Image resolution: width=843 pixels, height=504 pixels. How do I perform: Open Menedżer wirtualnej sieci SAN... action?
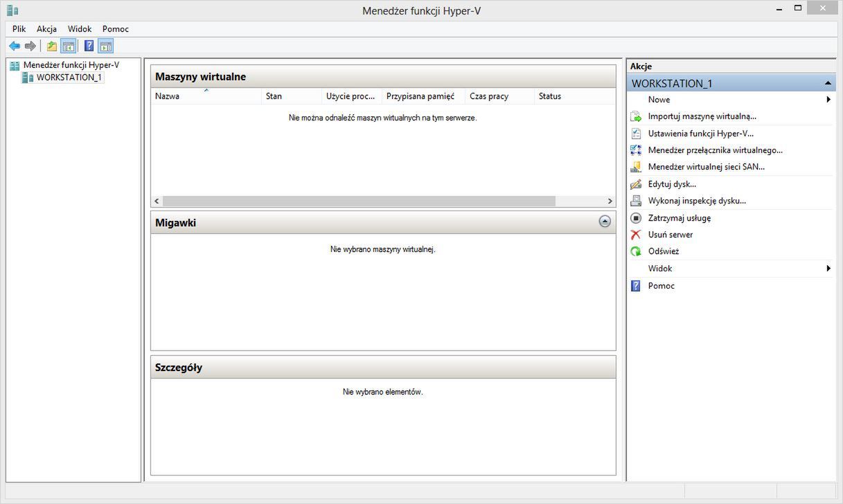(x=707, y=167)
